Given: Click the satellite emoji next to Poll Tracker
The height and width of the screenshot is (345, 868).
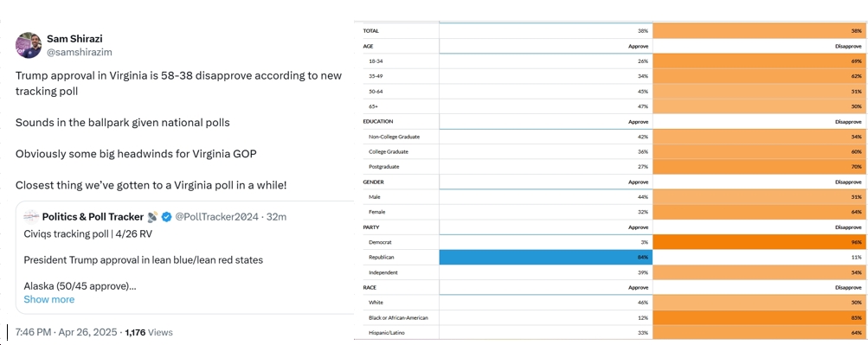Looking at the screenshot, I should click(x=153, y=217).
